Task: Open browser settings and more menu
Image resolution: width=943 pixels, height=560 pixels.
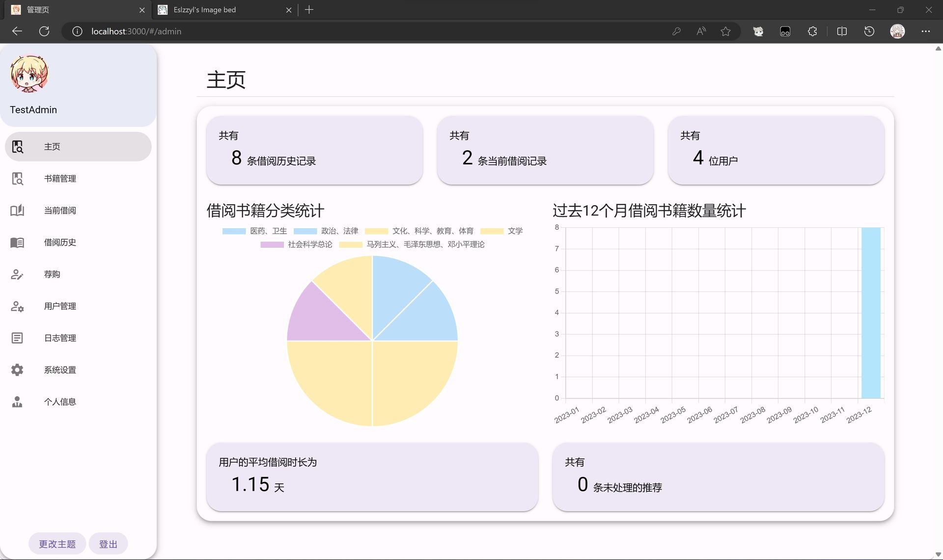Action: point(926,31)
